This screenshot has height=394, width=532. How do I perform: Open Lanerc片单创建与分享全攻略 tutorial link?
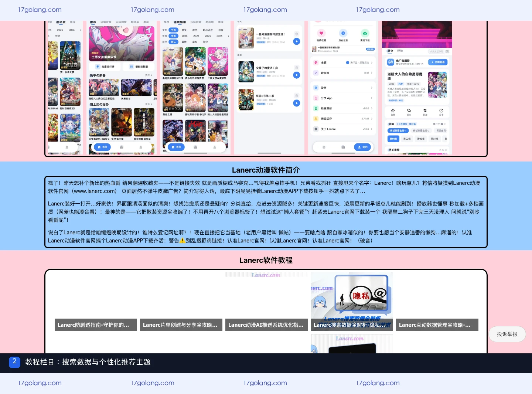[181, 325]
